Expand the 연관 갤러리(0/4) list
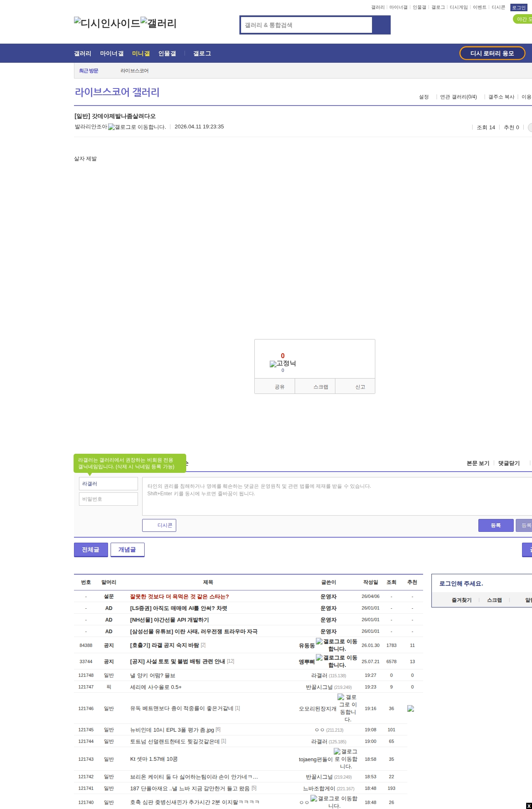 pyautogui.click(x=458, y=97)
